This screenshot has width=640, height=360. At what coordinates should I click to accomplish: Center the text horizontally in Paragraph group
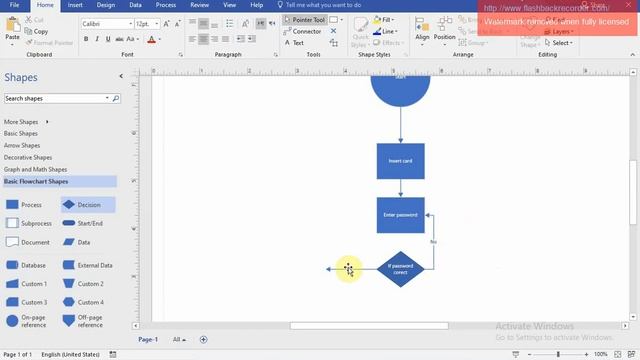[203, 39]
